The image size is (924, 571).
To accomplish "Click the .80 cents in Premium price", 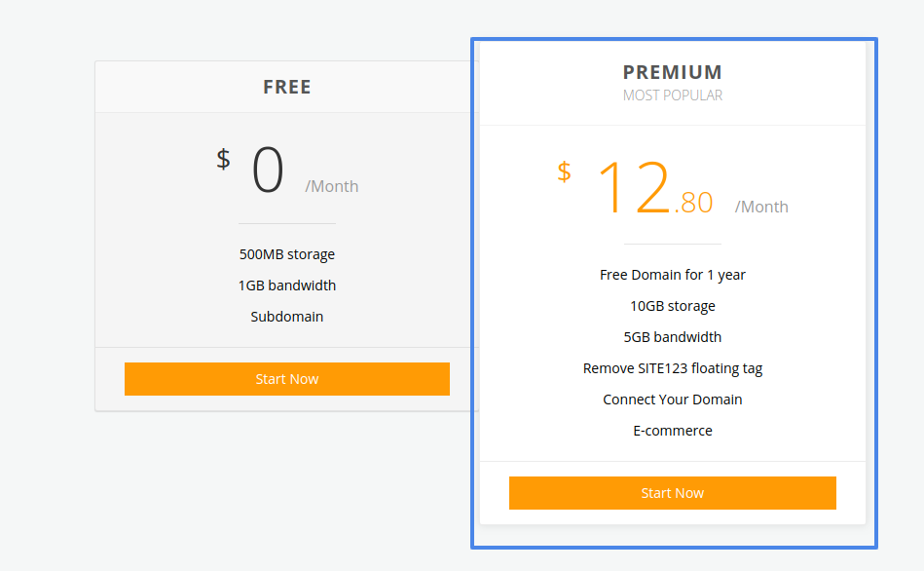I will [x=693, y=203].
